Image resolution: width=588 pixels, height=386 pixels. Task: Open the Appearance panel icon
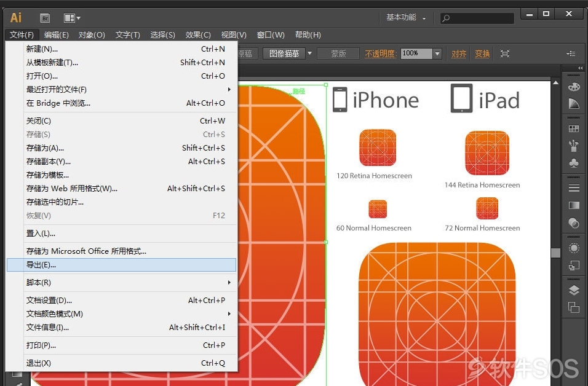[x=574, y=248]
